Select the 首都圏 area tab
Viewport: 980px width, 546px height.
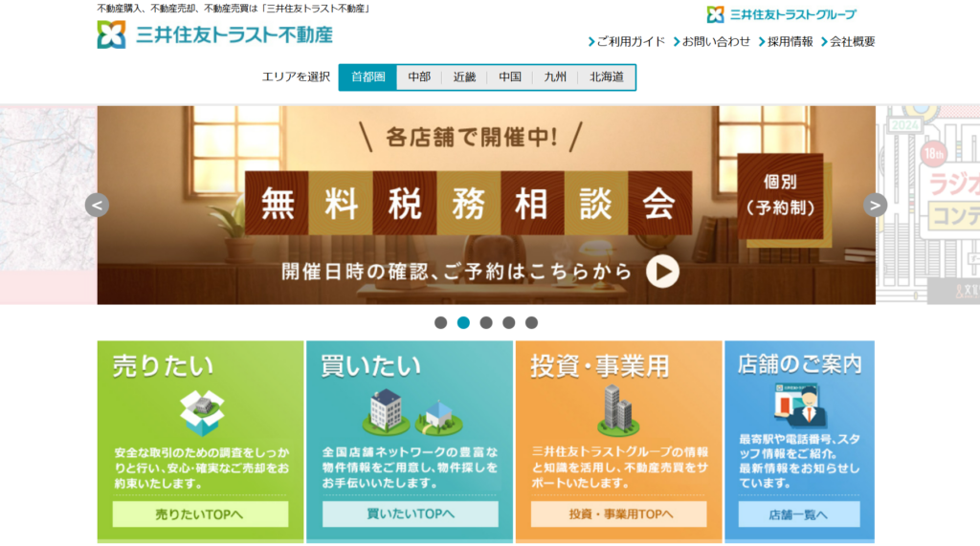tap(368, 76)
